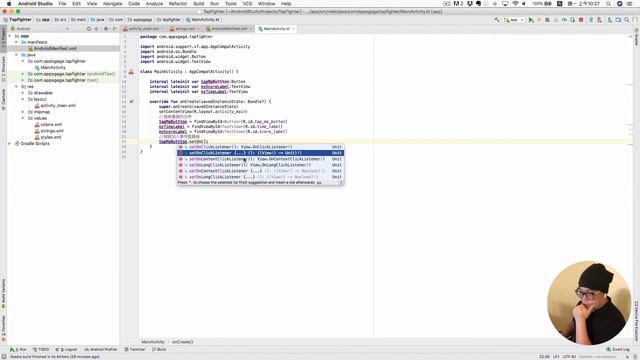The width and height of the screenshot is (640, 360).
Task: Open MainActivity in project tree
Action: click(52, 67)
